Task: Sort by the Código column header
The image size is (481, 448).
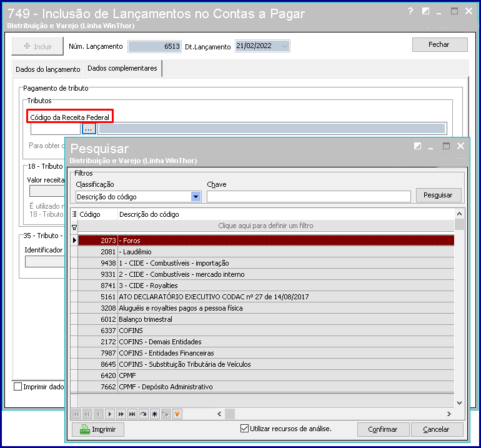Action: [98, 214]
